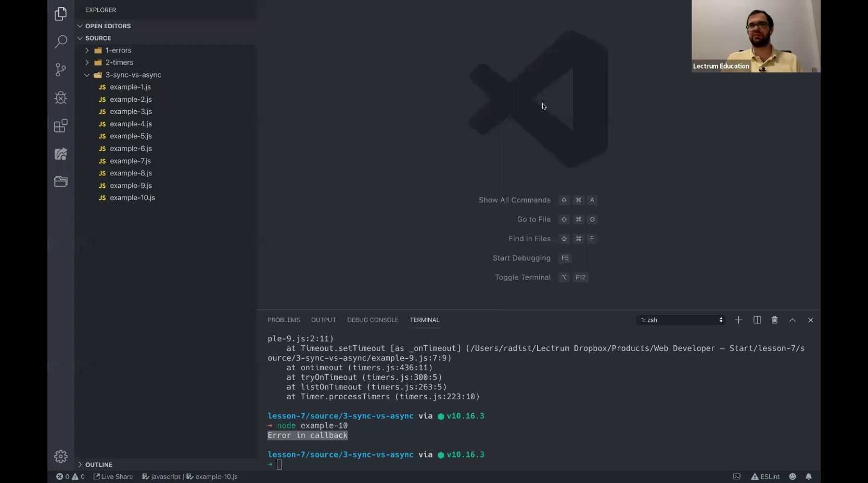The height and width of the screenshot is (483, 868).
Task: Switch to the Debug Console tab
Action: [x=373, y=320]
